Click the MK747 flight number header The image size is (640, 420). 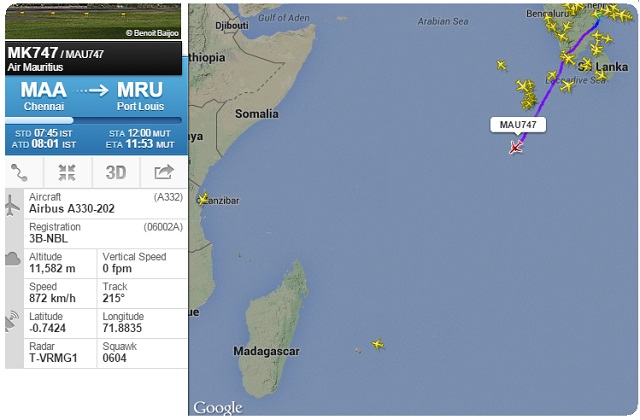pos(32,52)
